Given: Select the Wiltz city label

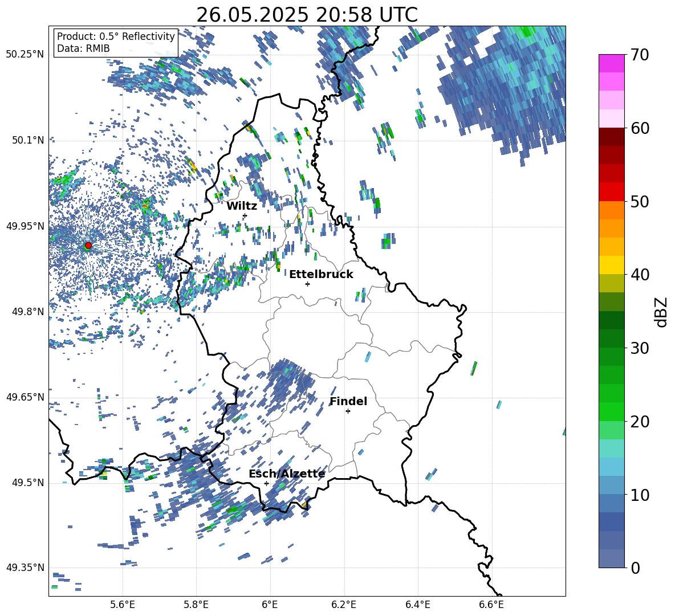Looking at the screenshot, I should click(x=242, y=206).
